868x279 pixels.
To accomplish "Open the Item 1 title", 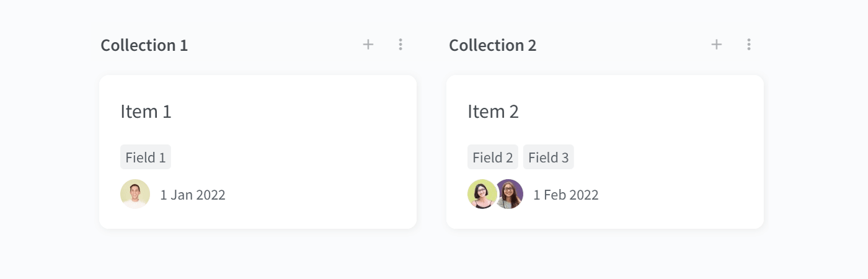I will 146,112.
